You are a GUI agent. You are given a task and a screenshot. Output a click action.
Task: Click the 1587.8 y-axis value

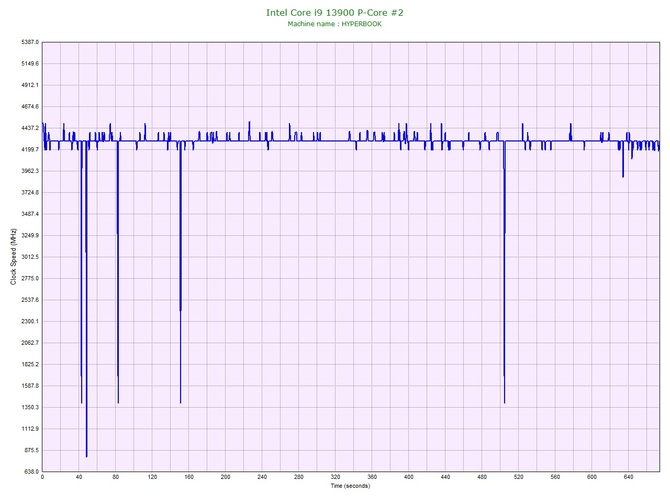[30, 386]
